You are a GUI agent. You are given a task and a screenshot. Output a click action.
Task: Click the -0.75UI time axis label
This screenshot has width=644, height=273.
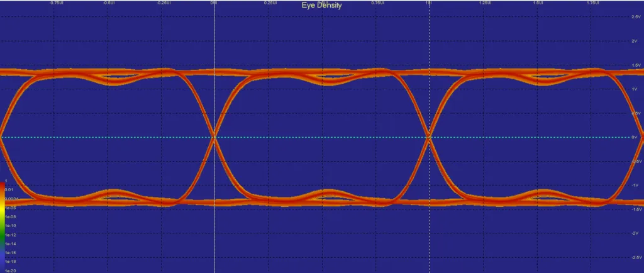tap(56, 3)
